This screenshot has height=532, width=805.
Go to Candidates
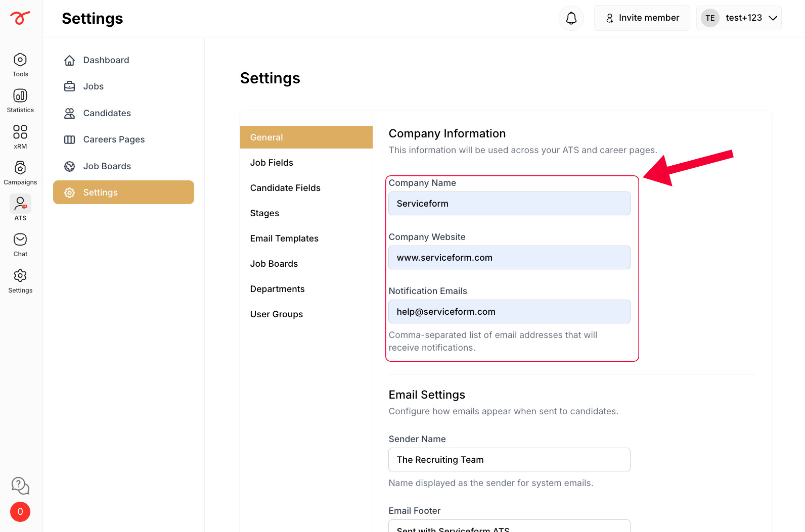click(x=123, y=113)
